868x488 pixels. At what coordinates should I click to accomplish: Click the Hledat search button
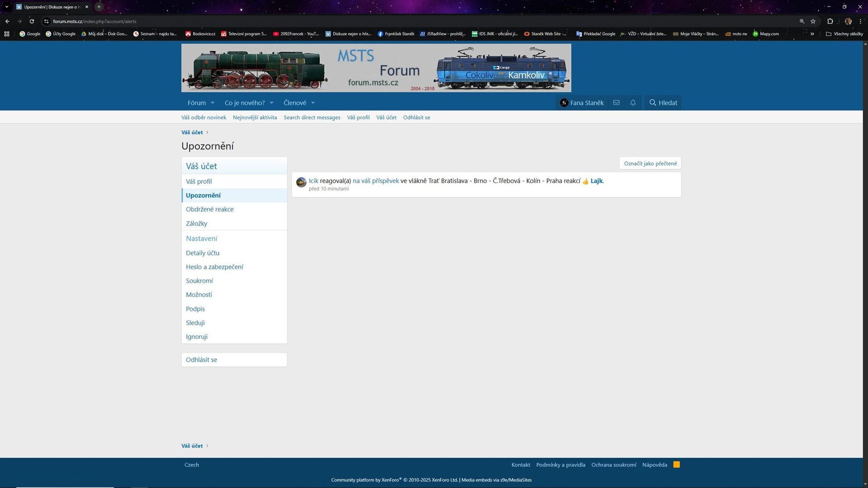[x=663, y=102]
